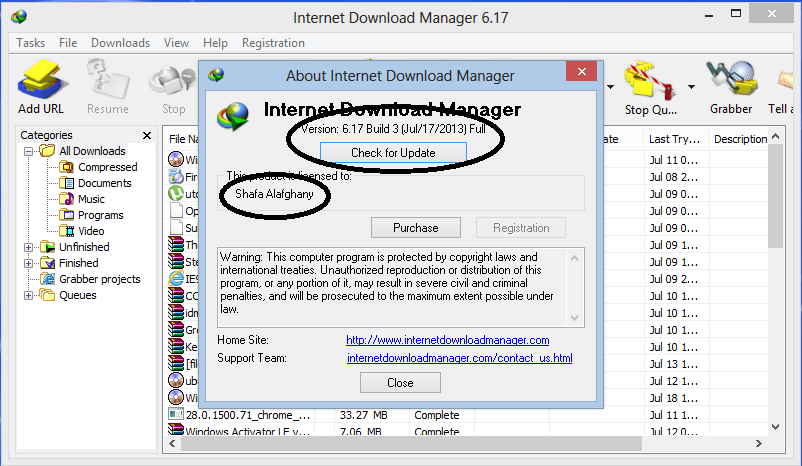
Task: Open the contact_us.html support link
Action: 460,358
